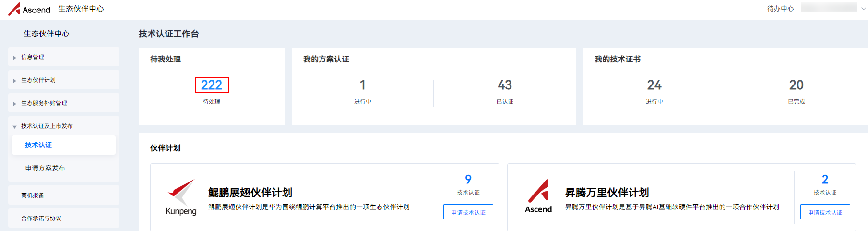Open 申请方案发布 submenu item
The image size is (868, 231).
[x=64, y=168]
